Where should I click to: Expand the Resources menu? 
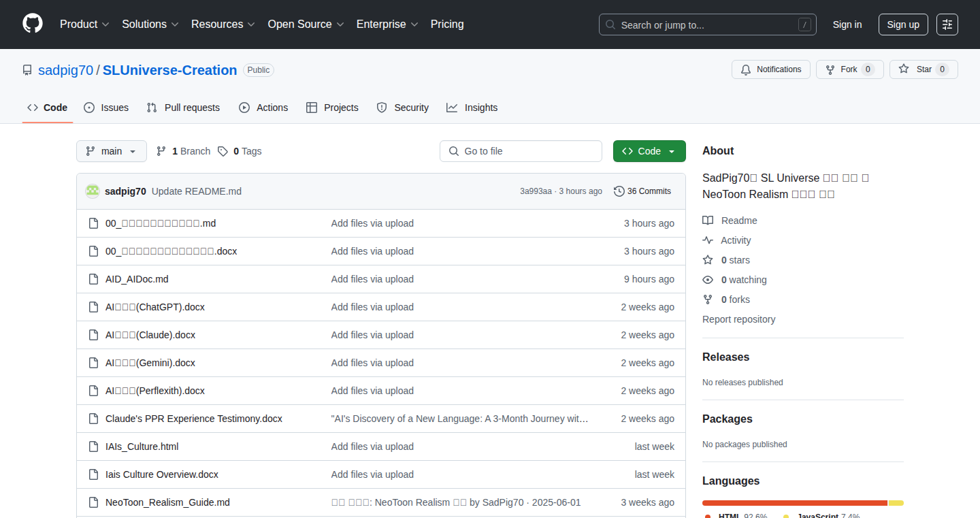click(x=223, y=25)
